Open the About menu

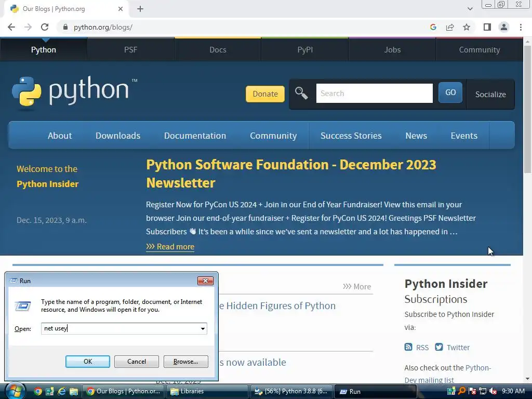tap(60, 136)
